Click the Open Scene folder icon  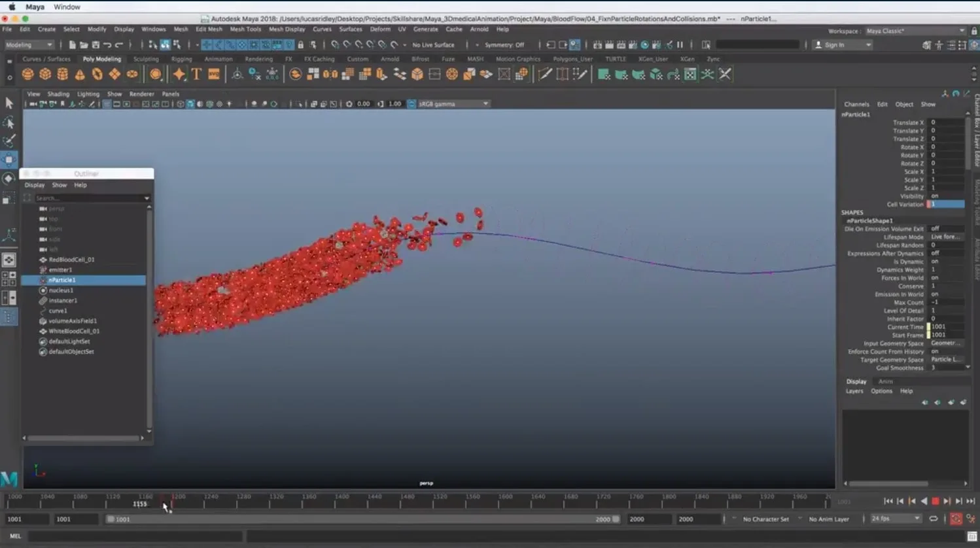(84, 44)
